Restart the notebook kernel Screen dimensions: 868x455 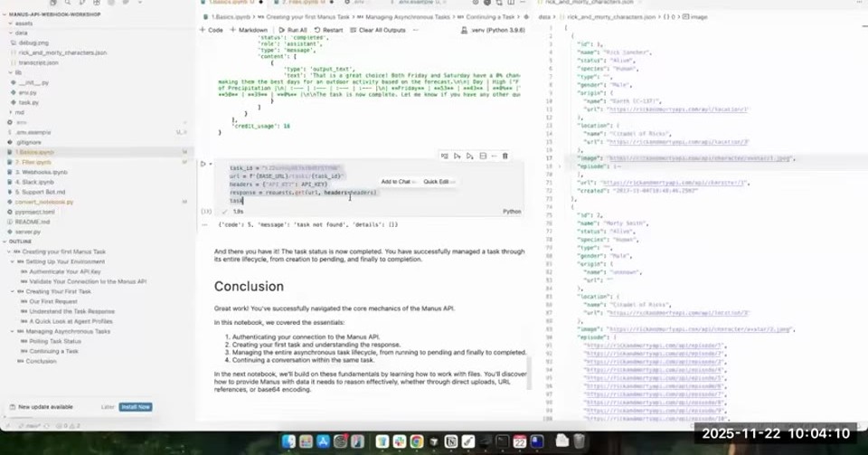coord(329,30)
